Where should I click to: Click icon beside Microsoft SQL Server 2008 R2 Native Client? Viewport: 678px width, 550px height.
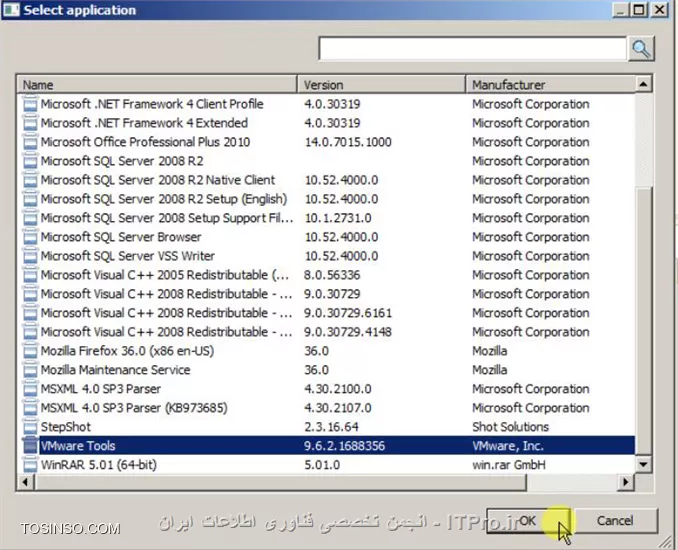pyautogui.click(x=30, y=180)
